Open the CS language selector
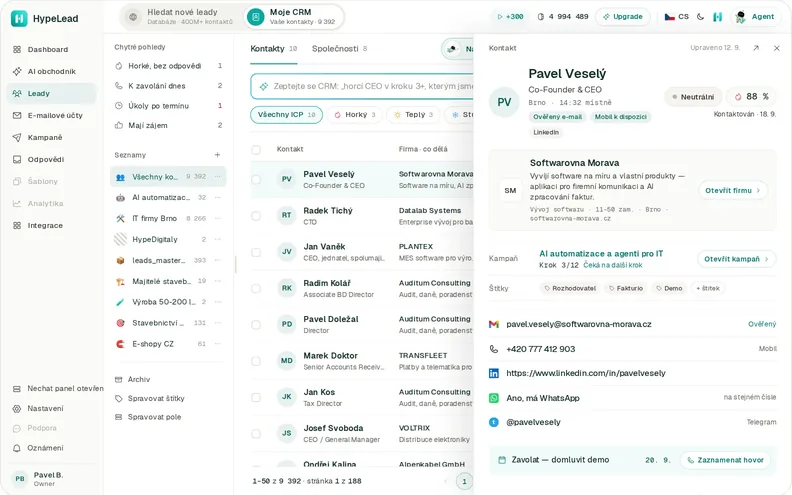 pyautogui.click(x=676, y=17)
